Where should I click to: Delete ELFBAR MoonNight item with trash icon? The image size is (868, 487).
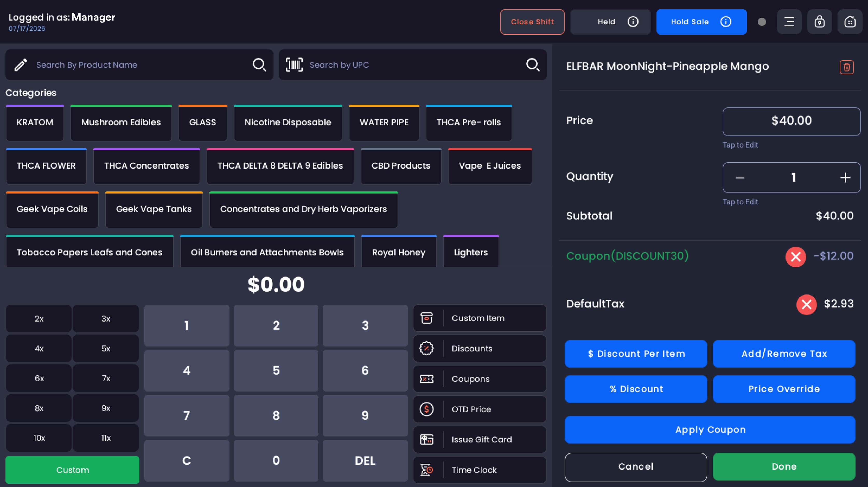846,67
